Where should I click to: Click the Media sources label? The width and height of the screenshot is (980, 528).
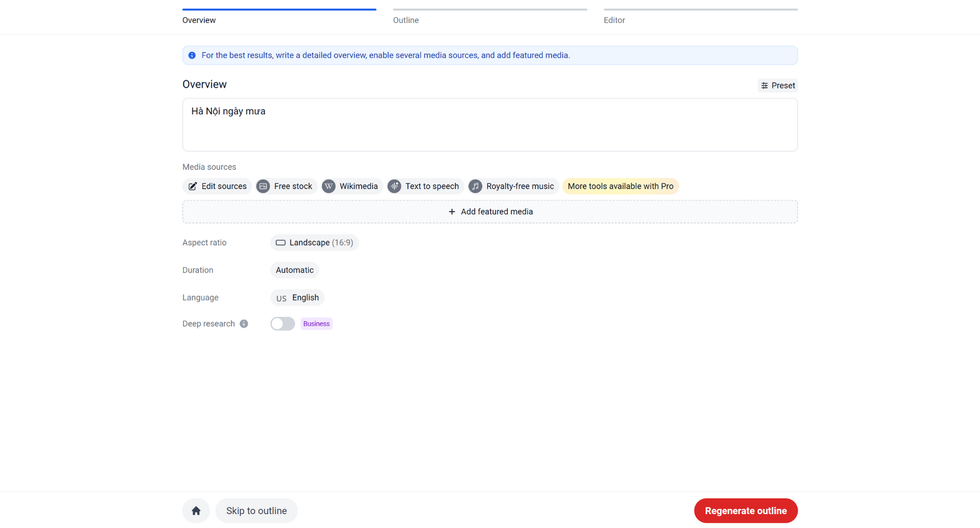click(x=209, y=167)
